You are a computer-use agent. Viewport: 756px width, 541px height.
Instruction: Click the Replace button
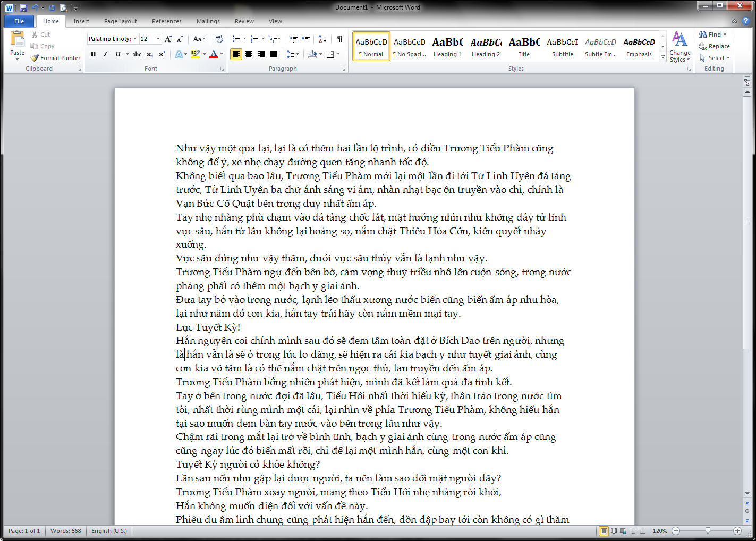pyautogui.click(x=715, y=46)
